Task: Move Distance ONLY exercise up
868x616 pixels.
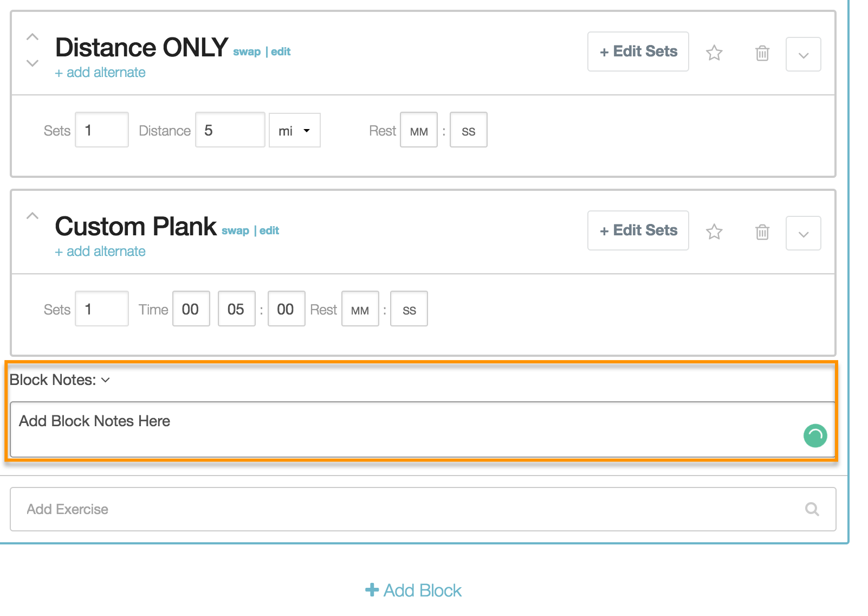Action: (x=33, y=37)
